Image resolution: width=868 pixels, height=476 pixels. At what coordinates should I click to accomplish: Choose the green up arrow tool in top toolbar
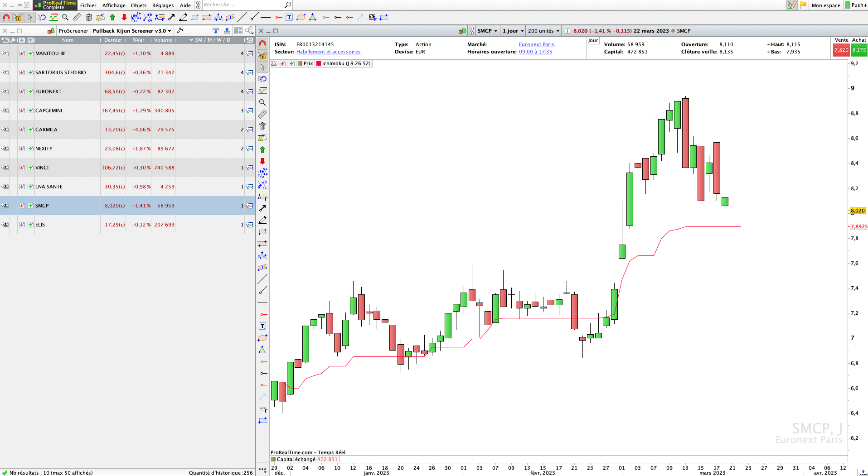coord(112,17)
